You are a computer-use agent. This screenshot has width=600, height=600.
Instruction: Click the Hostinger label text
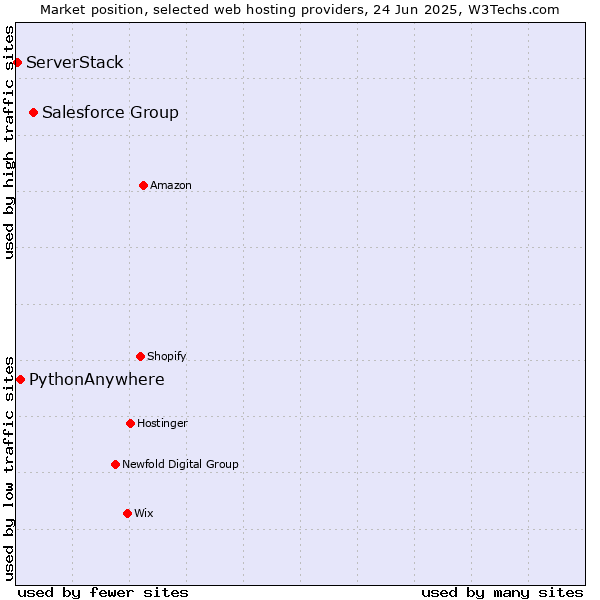point(162,423)
